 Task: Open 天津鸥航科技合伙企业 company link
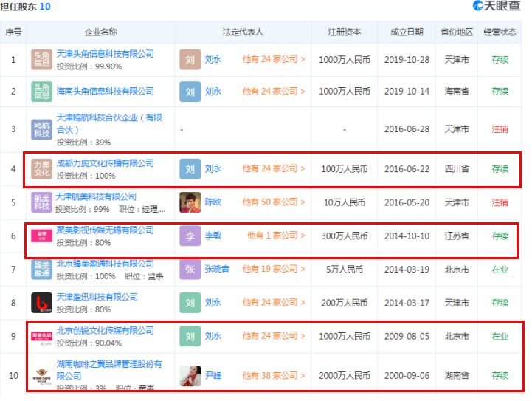tap(109, 123)
